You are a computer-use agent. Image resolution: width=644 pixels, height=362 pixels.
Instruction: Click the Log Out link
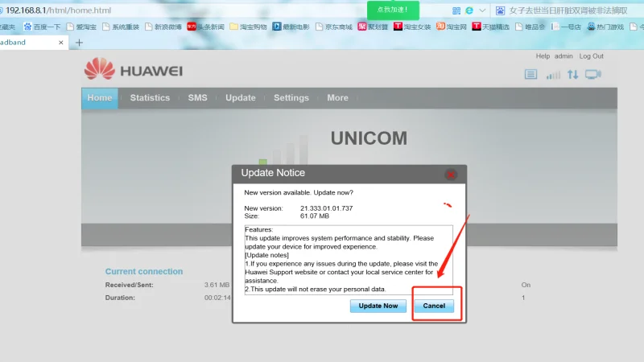pos(592,56)
